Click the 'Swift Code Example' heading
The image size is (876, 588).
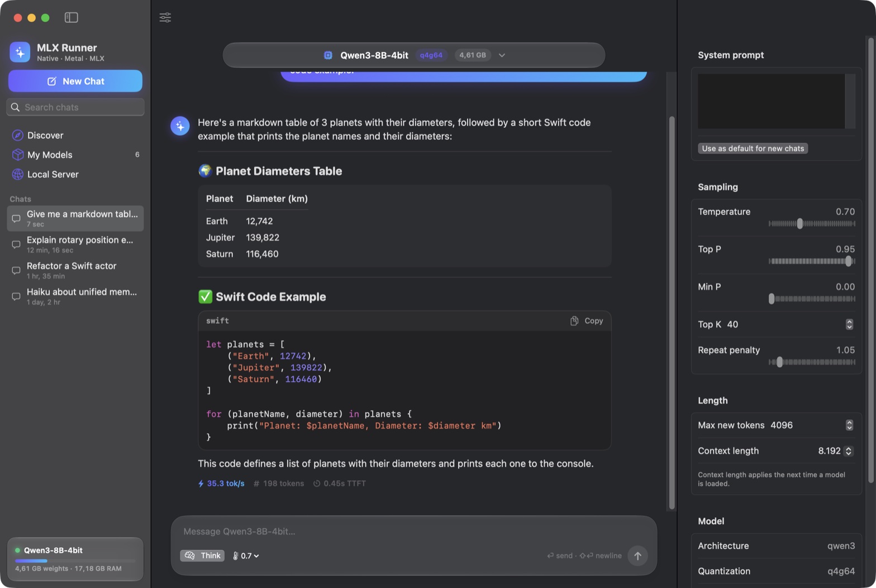[271, 297]
